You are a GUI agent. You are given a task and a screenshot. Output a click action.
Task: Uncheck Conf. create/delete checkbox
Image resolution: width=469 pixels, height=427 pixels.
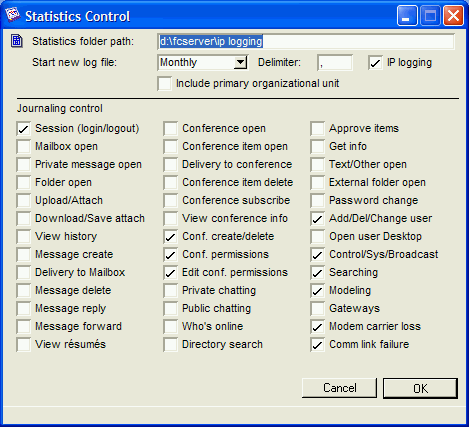tap(170, 237)
